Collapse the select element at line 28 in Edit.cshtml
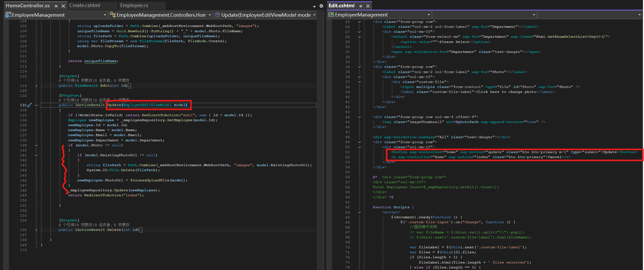 point(359,37)
